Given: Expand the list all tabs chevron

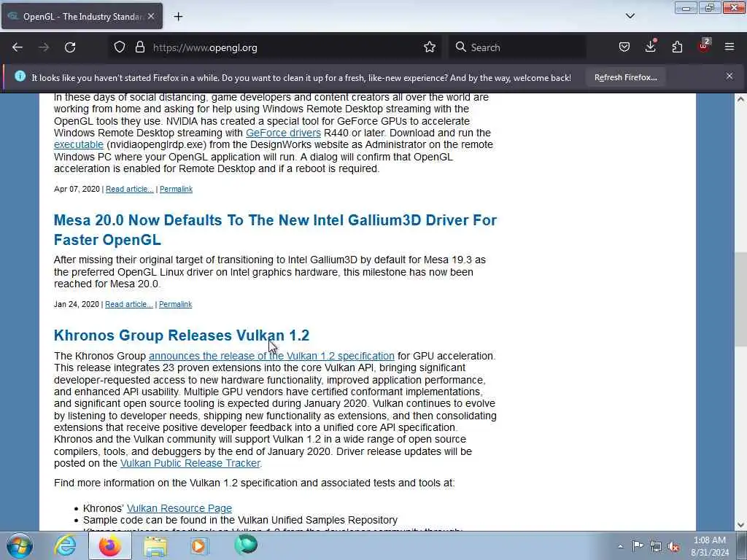Looking at the screenshot, I should coord(630,16).
